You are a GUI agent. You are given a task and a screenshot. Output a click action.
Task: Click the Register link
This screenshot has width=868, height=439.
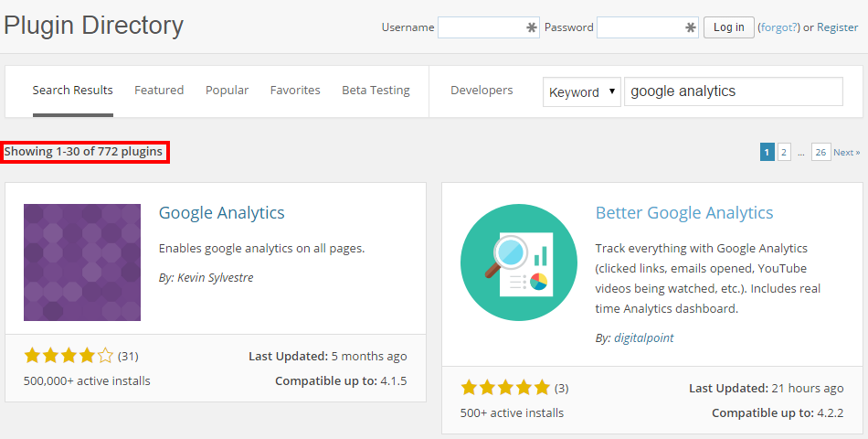pyautogui.click(x=837, y=27)
